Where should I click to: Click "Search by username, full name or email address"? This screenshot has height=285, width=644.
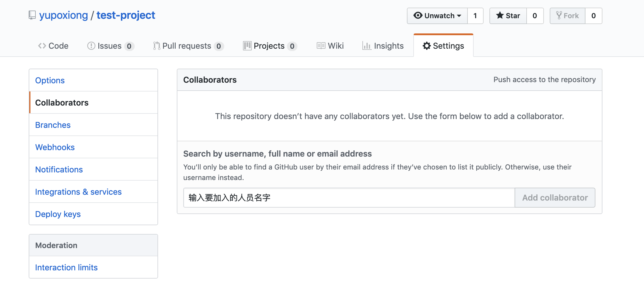pos(278,154)
